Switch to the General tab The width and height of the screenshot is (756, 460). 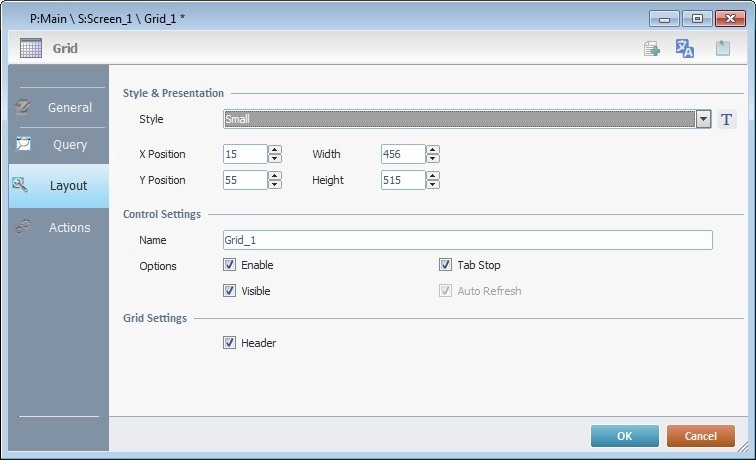click(x=58, y=107)
